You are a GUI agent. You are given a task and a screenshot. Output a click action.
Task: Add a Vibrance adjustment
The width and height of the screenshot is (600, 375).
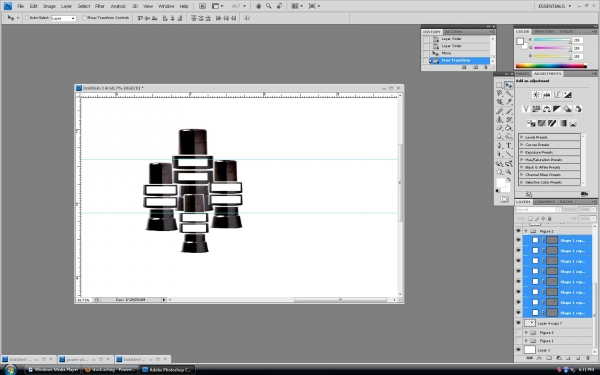click(526, 109)
